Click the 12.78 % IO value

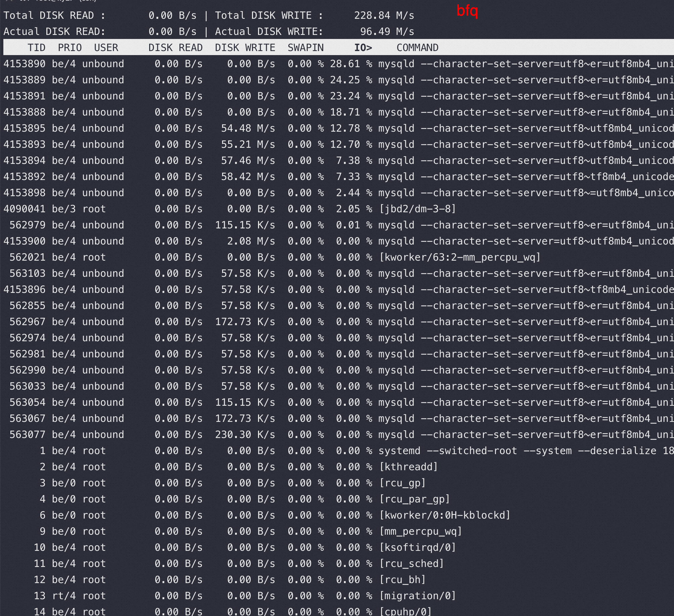pos(351,128)
